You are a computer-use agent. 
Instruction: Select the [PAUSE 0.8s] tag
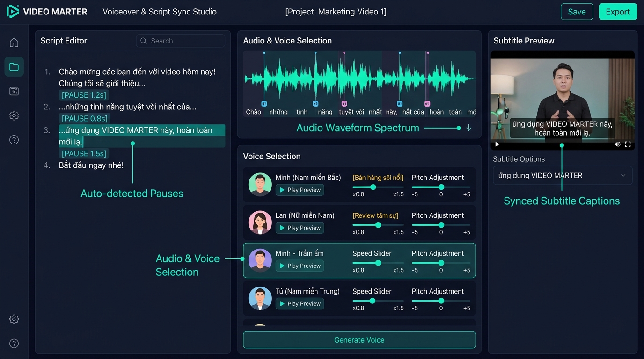click(x=85, y=118)
